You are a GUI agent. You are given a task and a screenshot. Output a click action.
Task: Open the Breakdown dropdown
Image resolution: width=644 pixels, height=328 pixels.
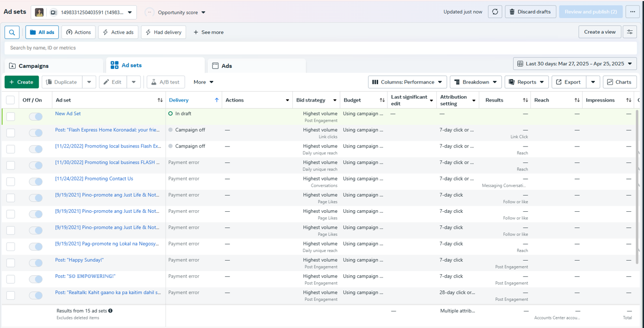tap(475, 82)
